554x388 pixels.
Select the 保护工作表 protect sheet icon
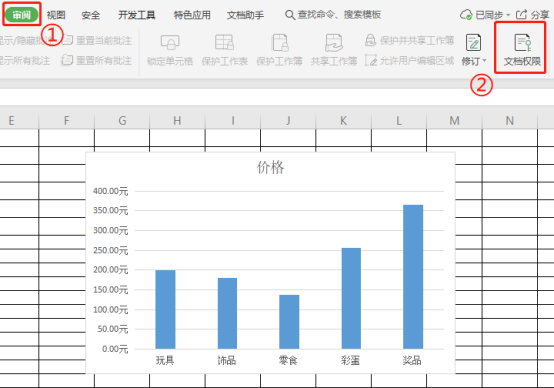[x=224, y=42]
